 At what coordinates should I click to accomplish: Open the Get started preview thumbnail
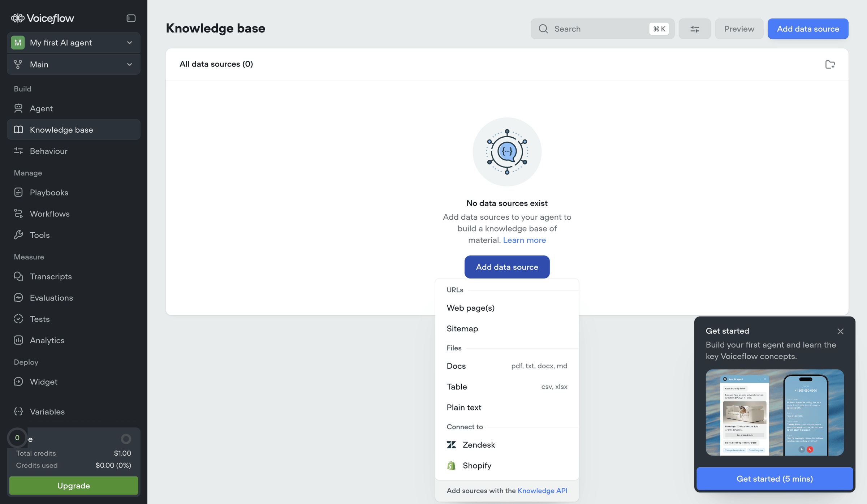(775, 412)
